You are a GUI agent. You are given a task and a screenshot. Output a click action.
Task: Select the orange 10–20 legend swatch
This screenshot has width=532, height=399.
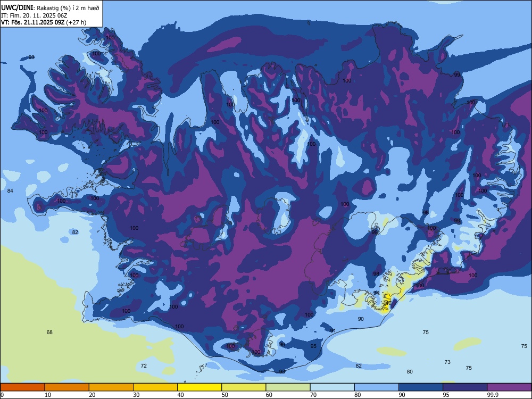(x=67, y=387)
